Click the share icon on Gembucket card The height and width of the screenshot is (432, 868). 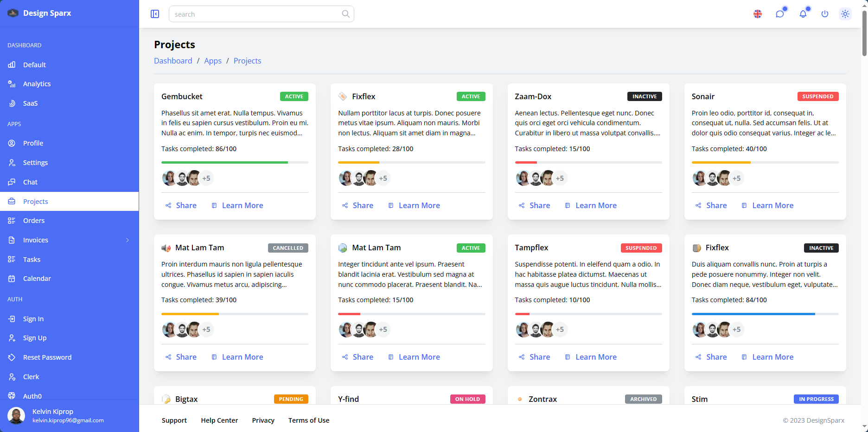point(168,205)
